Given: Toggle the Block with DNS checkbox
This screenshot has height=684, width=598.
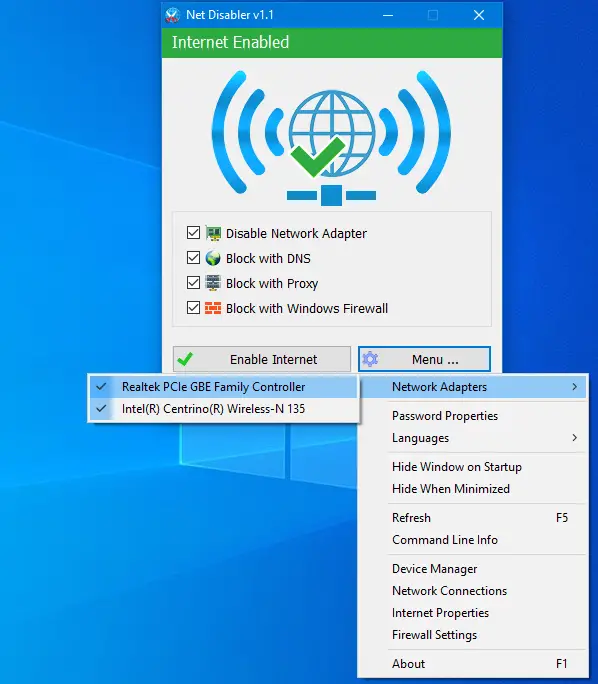Looking at the screenshot, I should coord(193,258).
